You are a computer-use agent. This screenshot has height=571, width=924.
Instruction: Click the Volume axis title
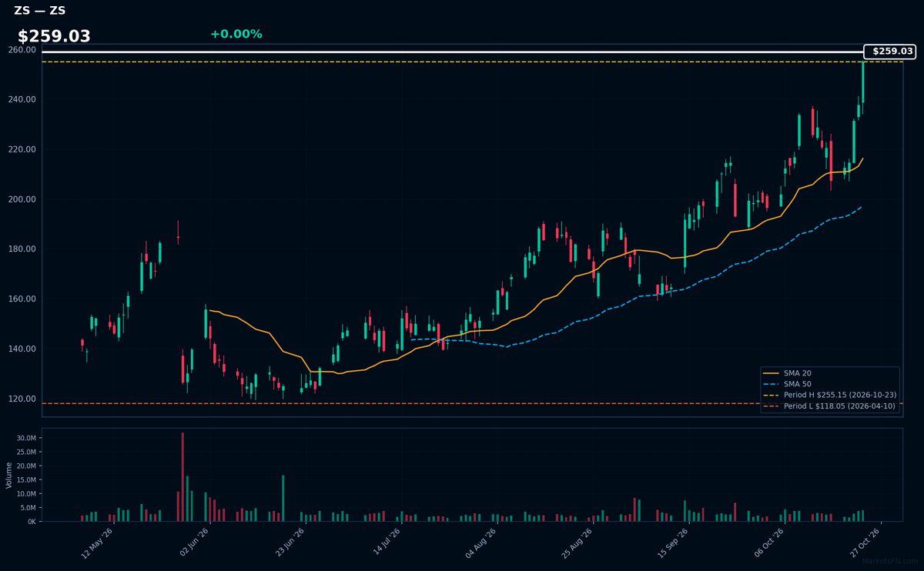click(x=9, y=475)
